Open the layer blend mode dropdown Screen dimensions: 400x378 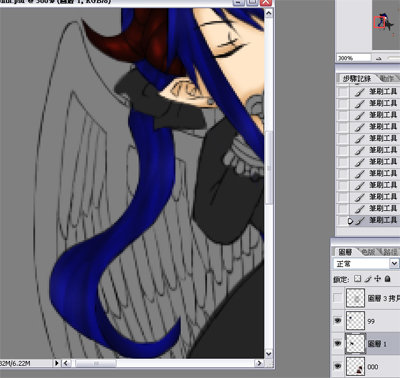pyautogui.click(x=394, y=264)
